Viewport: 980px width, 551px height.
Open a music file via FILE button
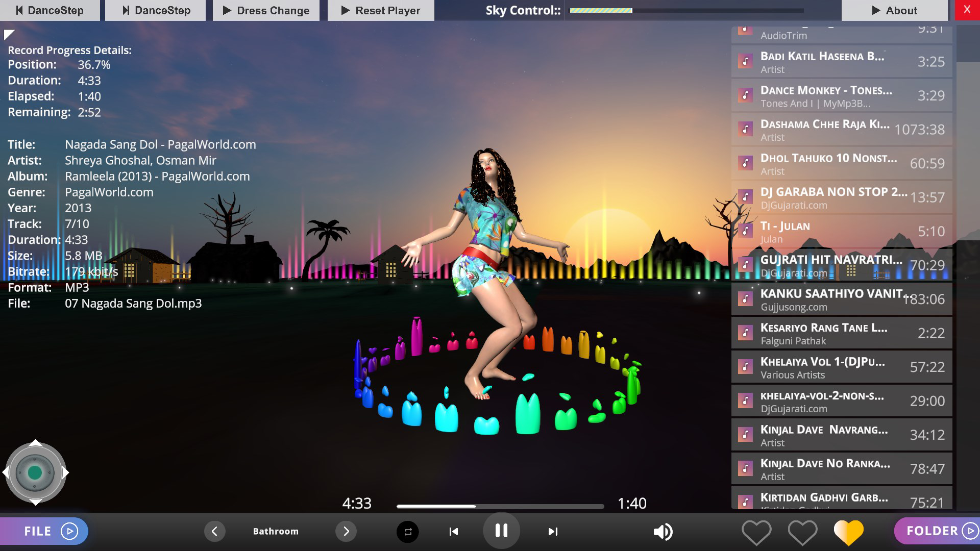44,531
